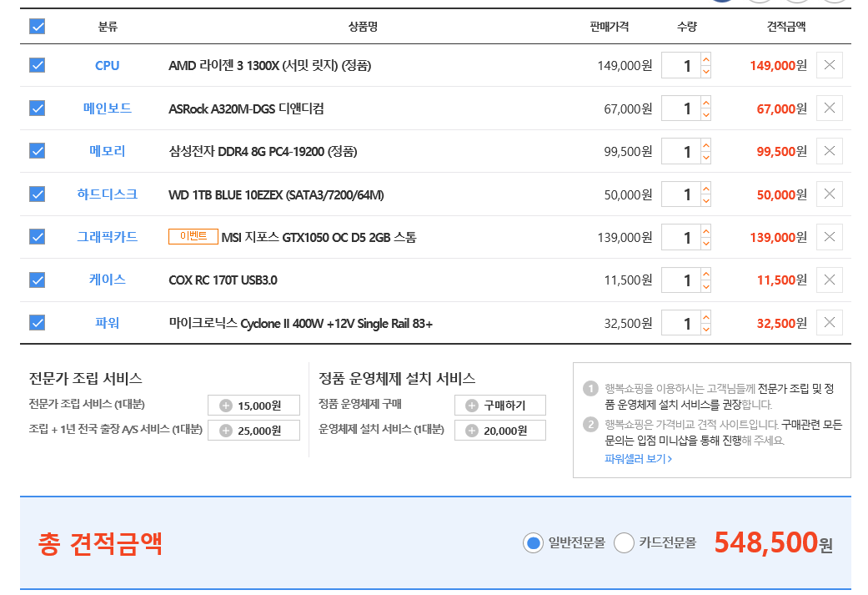Viewport: 868px width, 595px height.
Task: Remove the CPU row with X icon
Action: 829,65
